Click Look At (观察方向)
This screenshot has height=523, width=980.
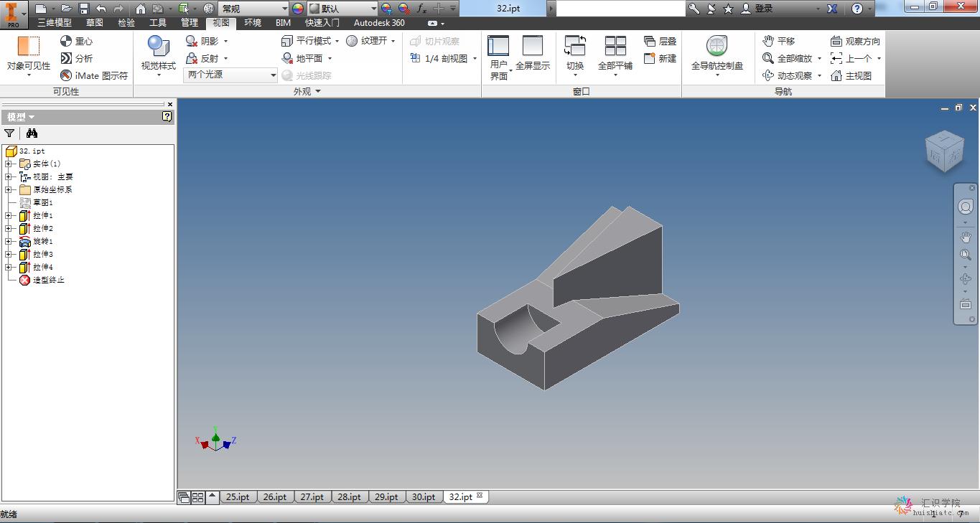(x=855, y=41)
